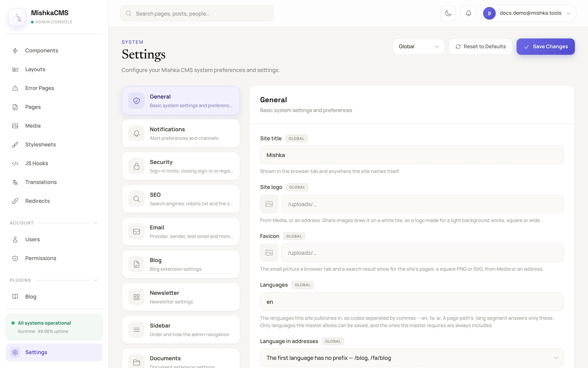Click the Favicon image picker icon
The image size is (588, 368).
[x=269, y=253]
